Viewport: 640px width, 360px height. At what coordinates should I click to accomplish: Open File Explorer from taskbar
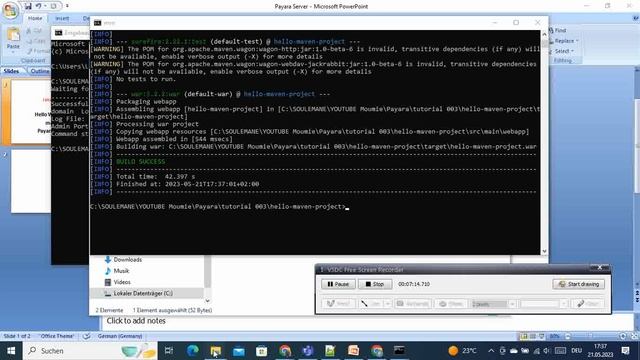216,351
